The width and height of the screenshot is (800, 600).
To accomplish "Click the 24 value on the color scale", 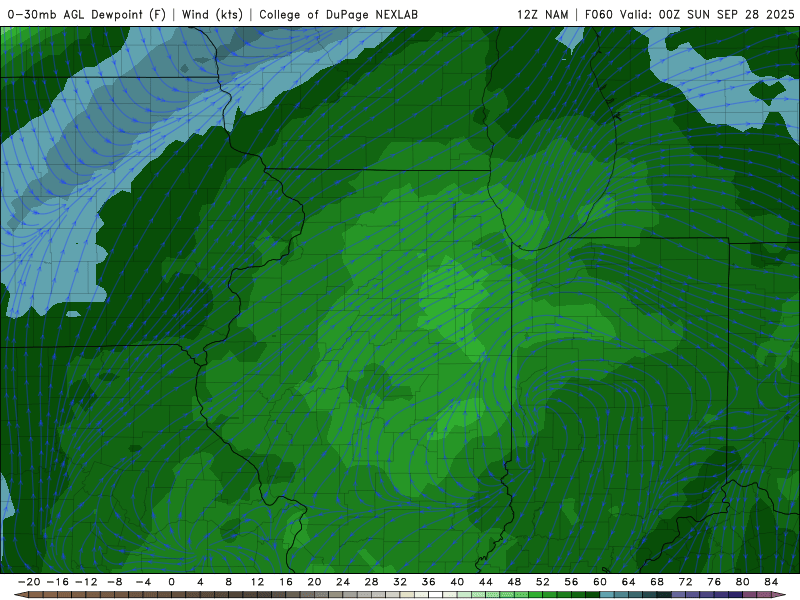I will [x=343, y=582].
